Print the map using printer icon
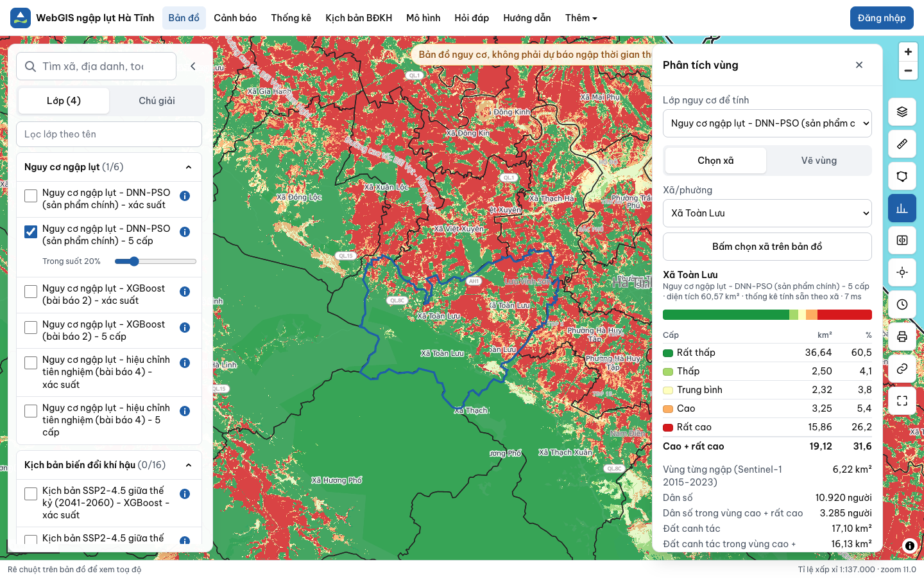924x578 pixels. (902, 337)
